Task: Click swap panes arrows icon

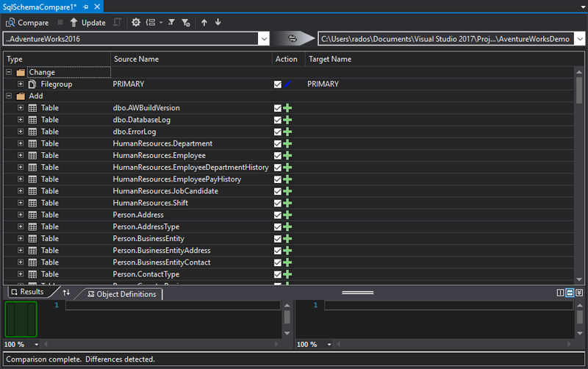Action: (66, 292)
